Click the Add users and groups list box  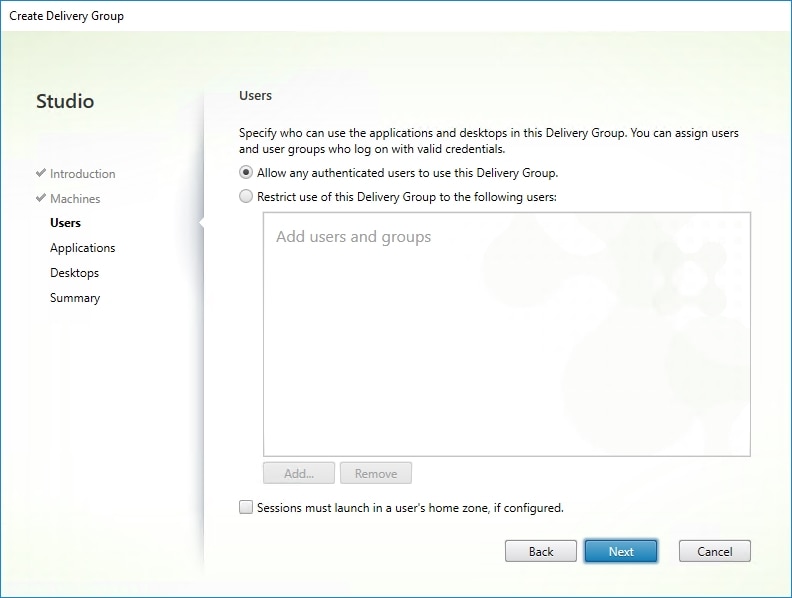pyautogui.click(x=507, y=334)
